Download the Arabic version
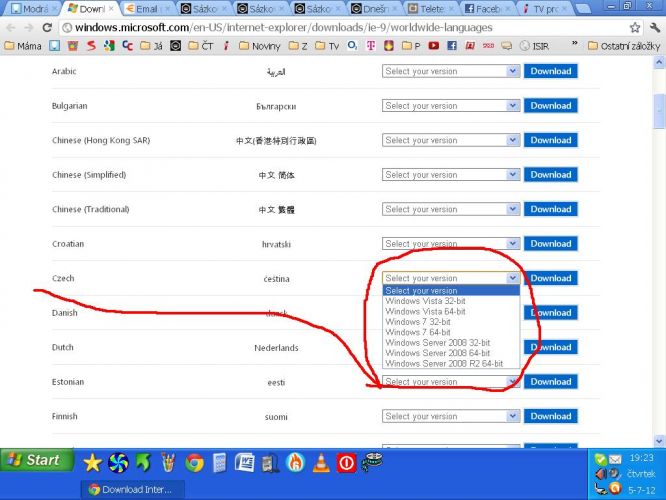 click(x=550, y=71)
